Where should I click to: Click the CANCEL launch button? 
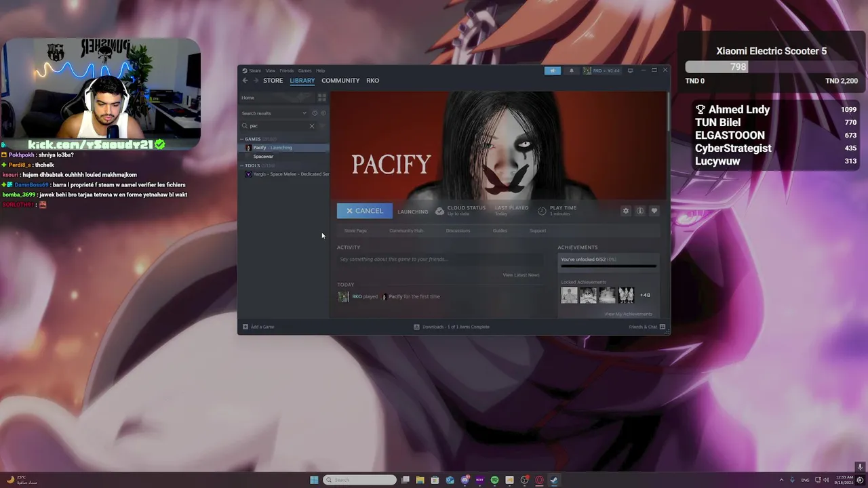pos(365,211)
